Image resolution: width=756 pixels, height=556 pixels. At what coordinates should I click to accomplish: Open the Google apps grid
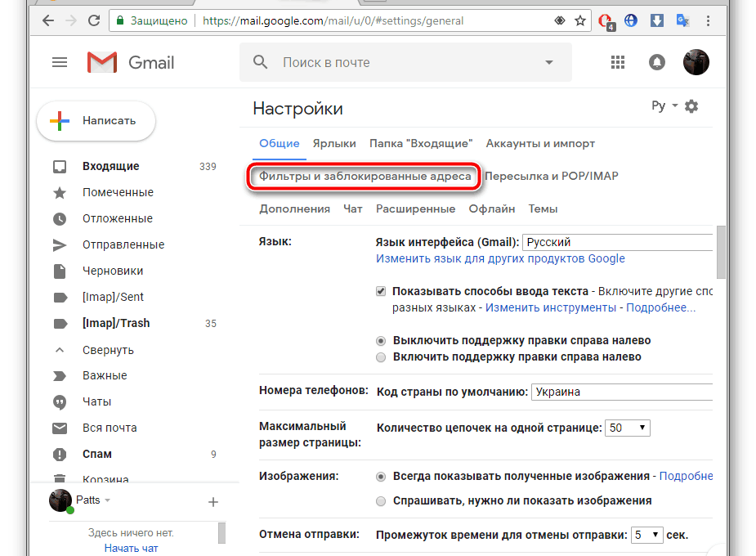pos(618,62)
